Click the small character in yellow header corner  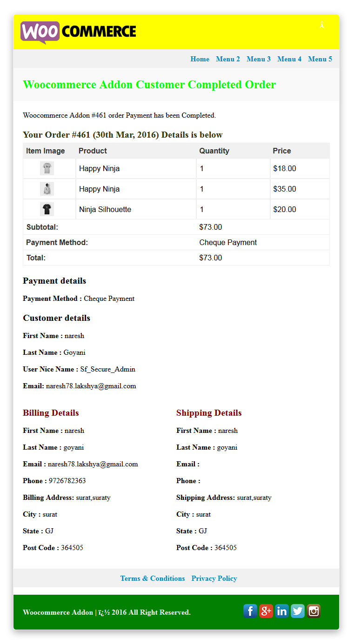tap(322, 25)
